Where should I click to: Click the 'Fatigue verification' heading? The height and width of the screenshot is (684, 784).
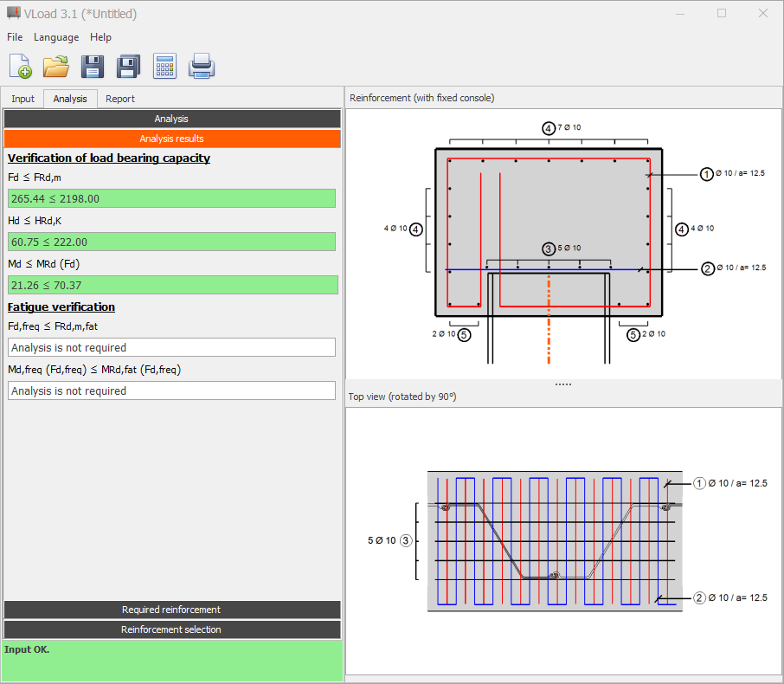61,307
